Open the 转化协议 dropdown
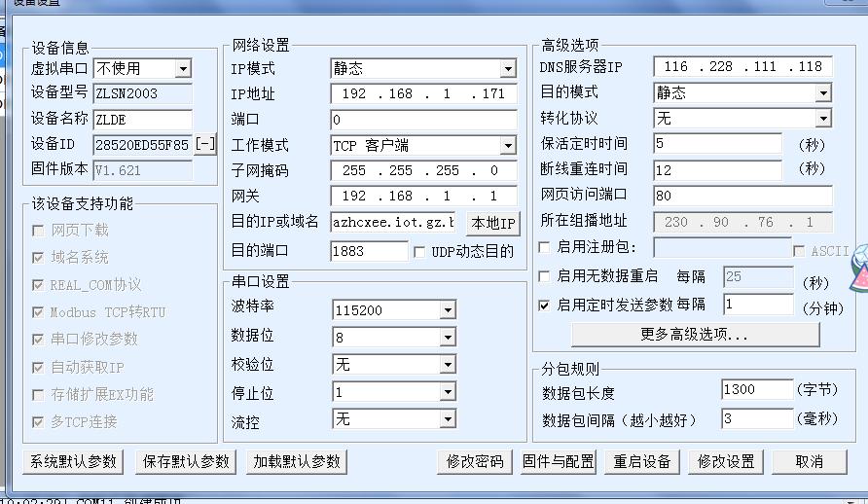 [x=822, y=119]
